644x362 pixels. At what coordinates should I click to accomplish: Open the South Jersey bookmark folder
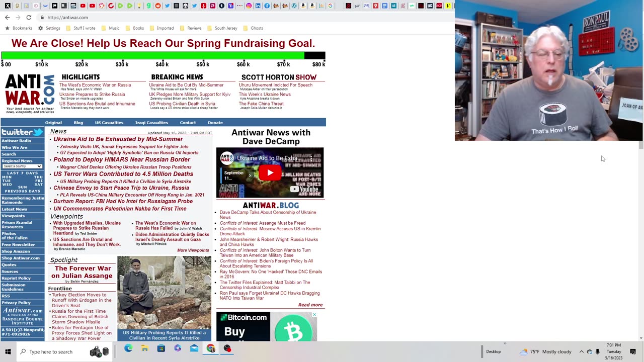(x=222, y=28)
